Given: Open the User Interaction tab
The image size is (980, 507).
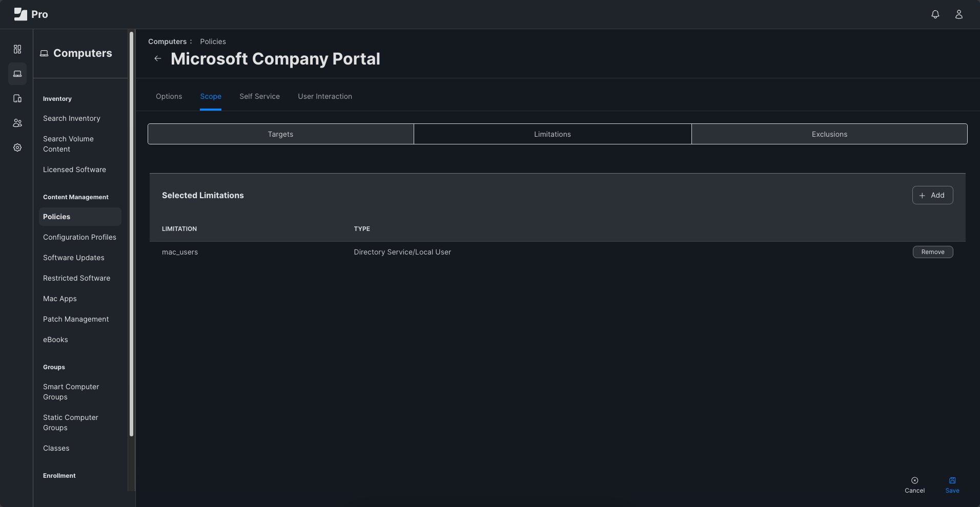Looking at the screenshot, I should [325, 96].
